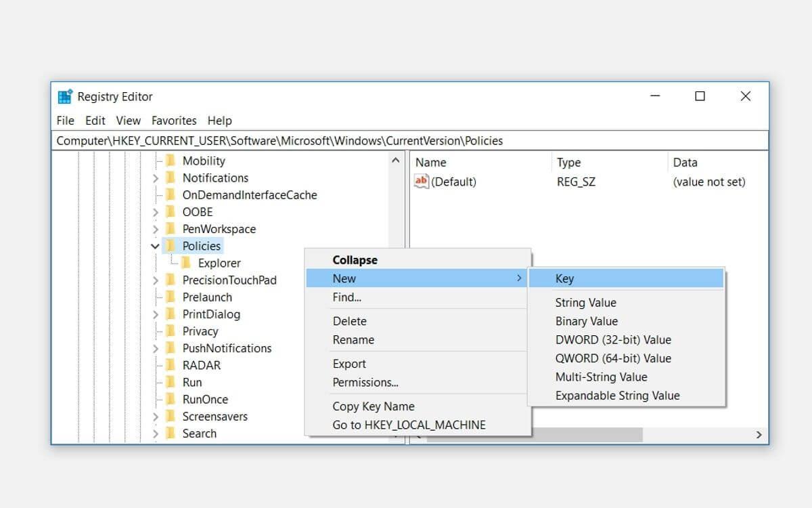Click the OOBE folder icon
812x508 pixels.
171,211
